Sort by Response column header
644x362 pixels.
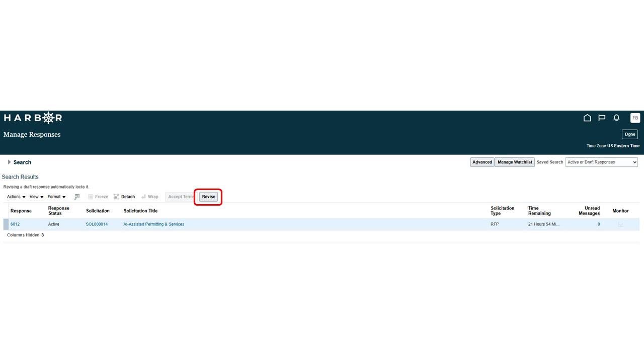click(21, 211)
